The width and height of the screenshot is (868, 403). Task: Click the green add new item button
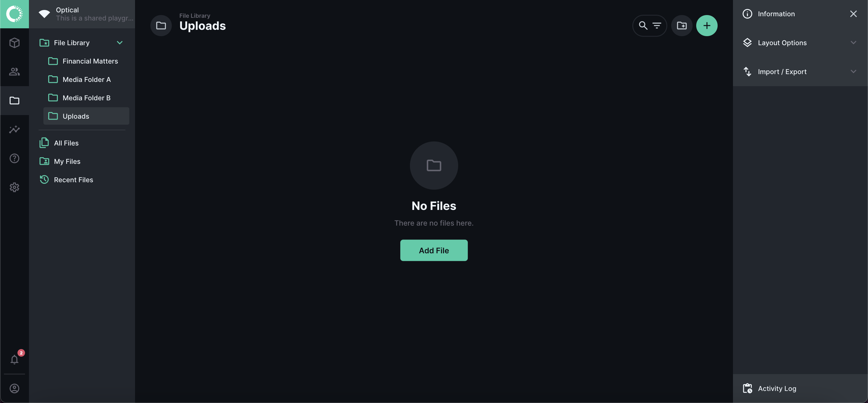pyautogui.click(x=707, y=26)
